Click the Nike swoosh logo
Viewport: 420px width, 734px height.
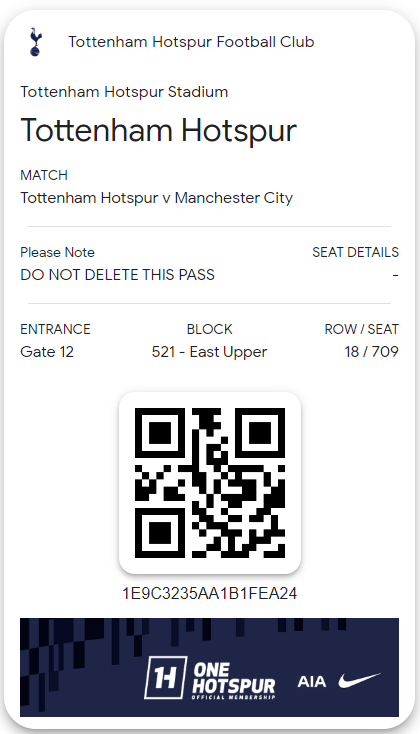pyautogui.click(x=360, y=680)
